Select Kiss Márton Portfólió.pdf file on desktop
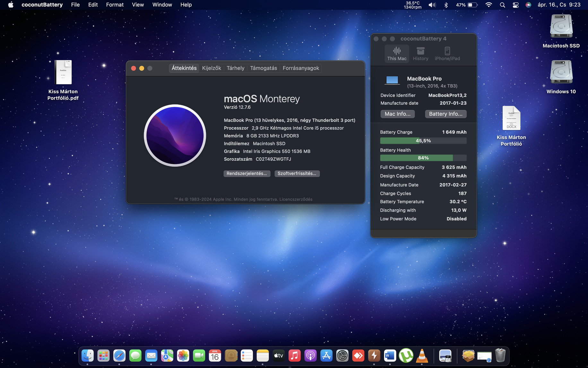This screenshot has width=588, height=368. point(63,73)
